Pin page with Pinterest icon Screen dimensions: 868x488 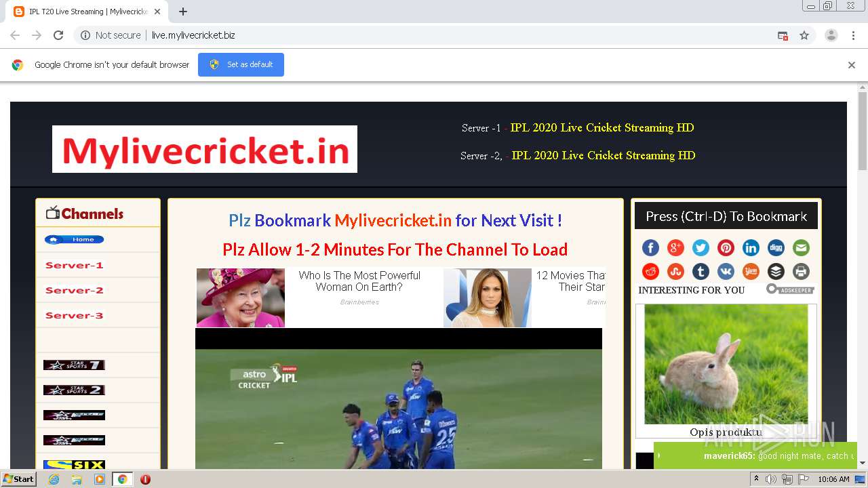[726, 248]
